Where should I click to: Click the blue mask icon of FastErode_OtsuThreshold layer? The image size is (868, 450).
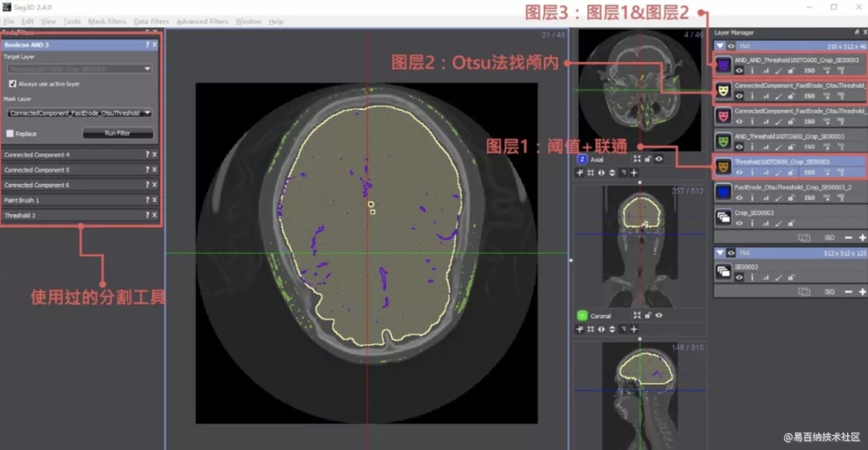(723, 192)
